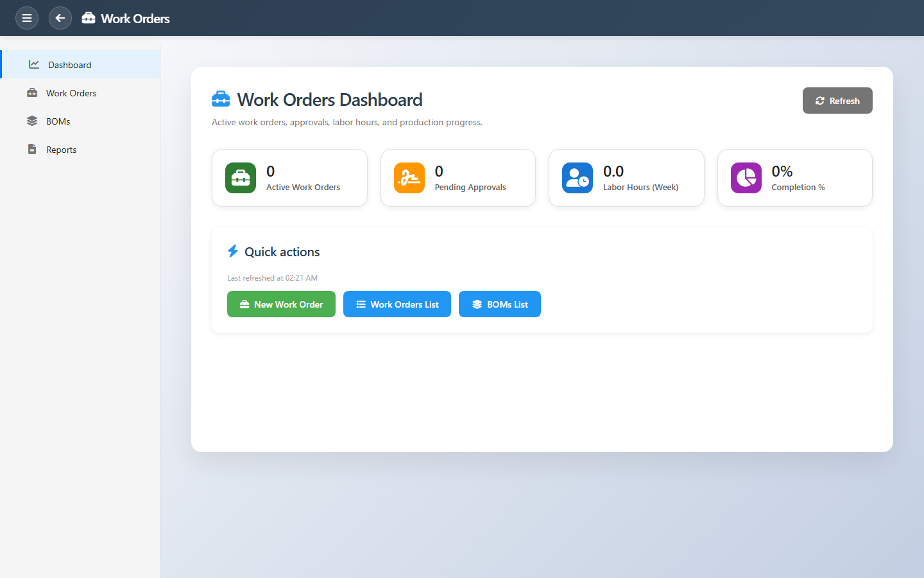Click the purple Completion pie chart icon

746,178
